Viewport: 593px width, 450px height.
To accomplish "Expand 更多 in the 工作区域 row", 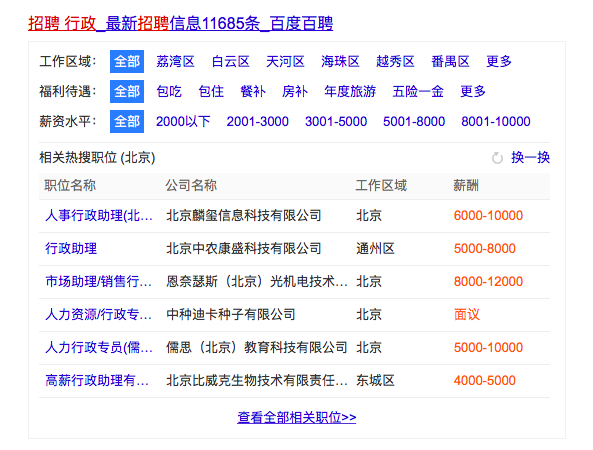I will point(499,61).
